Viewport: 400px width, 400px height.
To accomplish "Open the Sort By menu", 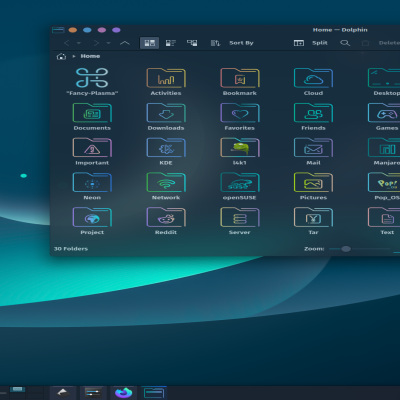I will tap(232, 43).
